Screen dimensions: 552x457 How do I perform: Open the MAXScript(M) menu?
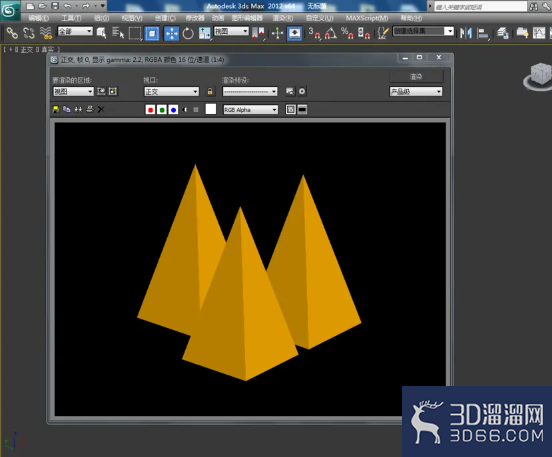pyautogui.click(x=367, y=18)
